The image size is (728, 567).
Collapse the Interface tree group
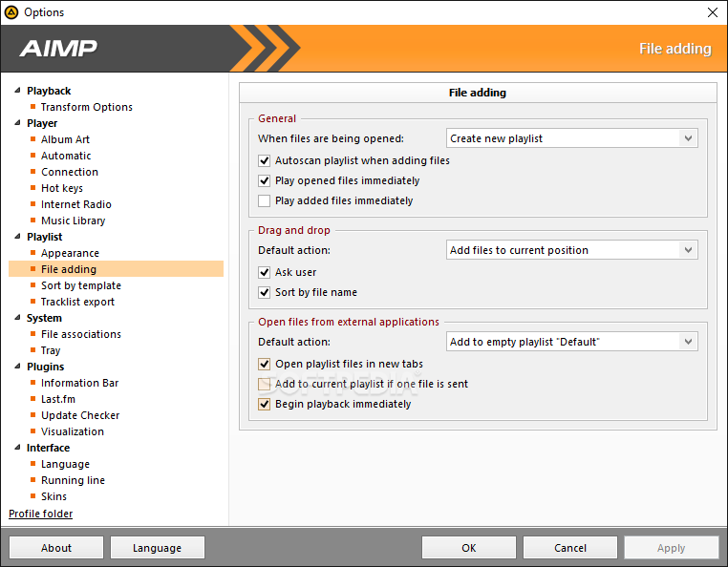point(17,448)
